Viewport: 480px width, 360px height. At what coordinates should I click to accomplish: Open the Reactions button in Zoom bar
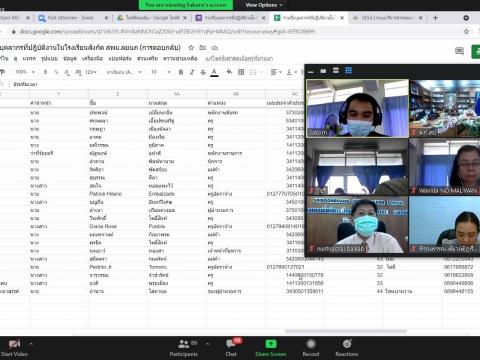(x=347, y=348)
